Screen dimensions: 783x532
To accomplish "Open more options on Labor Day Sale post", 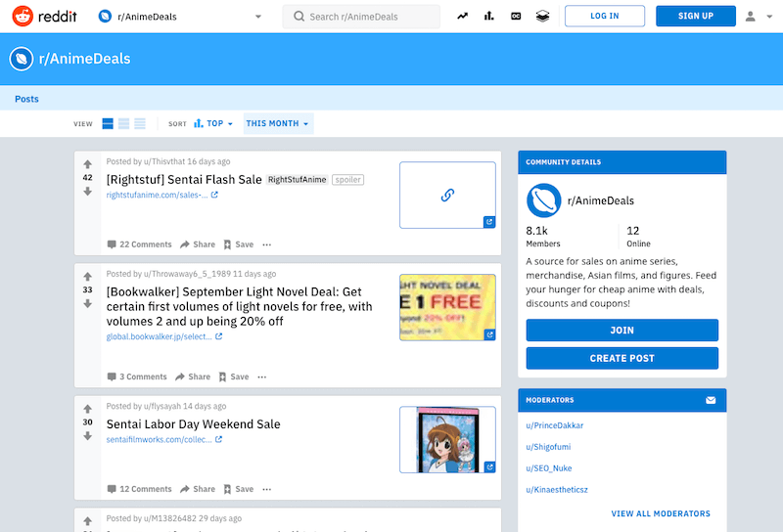I will click(267, 489).
